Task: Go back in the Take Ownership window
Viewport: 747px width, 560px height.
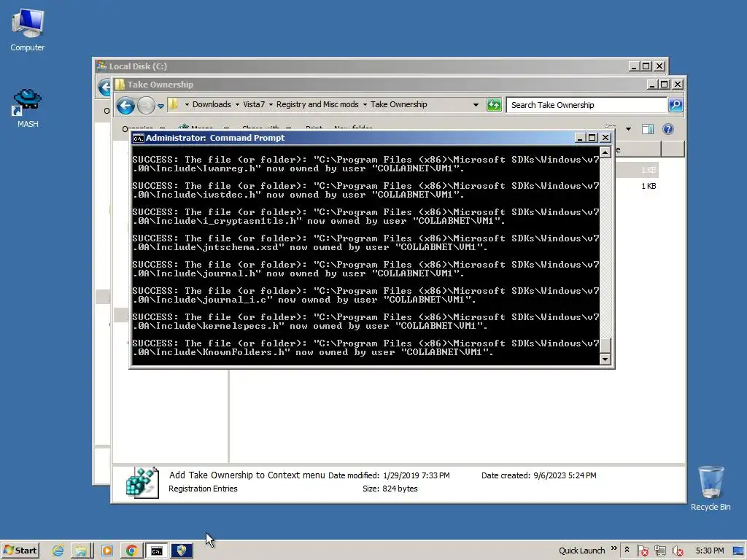Action: pos(125,105)
